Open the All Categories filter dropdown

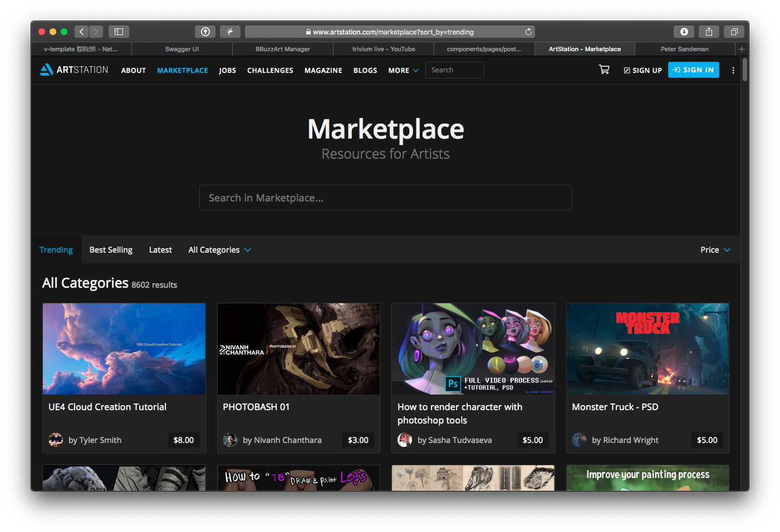pos(219,250)
